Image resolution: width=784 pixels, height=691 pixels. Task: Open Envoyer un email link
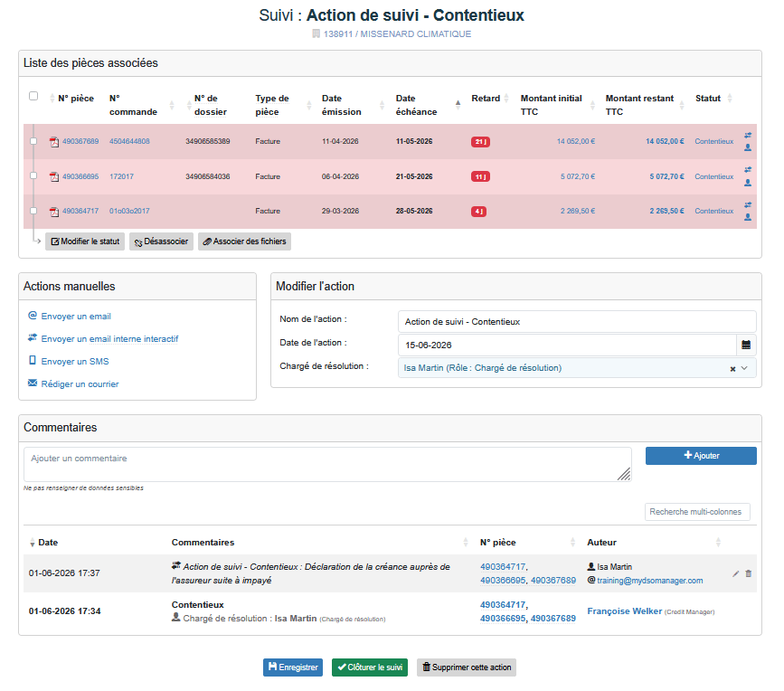(x=76, y=317)
